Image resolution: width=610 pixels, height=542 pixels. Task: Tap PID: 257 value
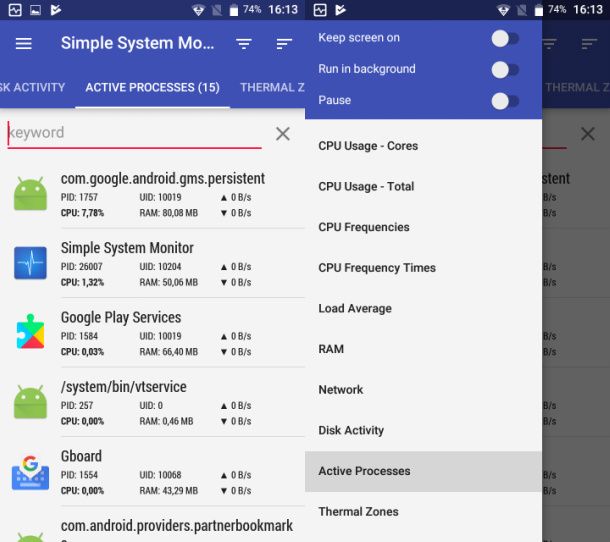pyautogui.click(x=77, y=405)
